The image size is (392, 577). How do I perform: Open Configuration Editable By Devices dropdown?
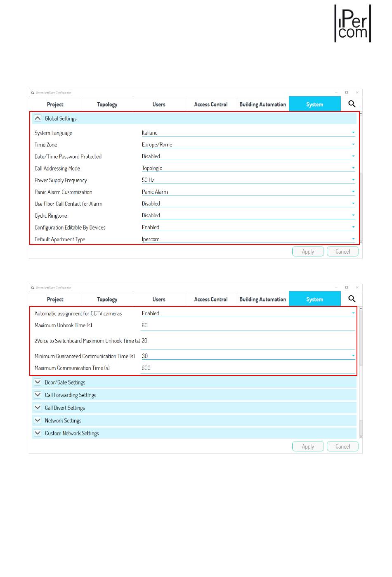click(248, 228)
